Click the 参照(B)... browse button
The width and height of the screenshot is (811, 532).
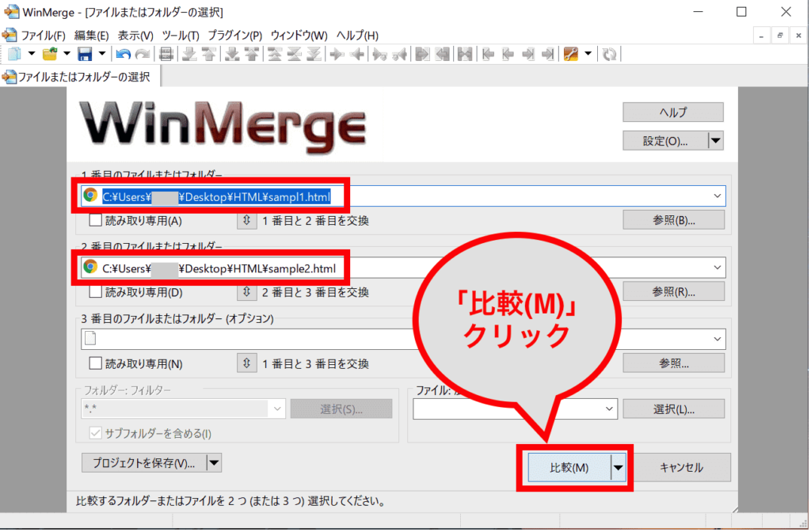click(673, 220)
